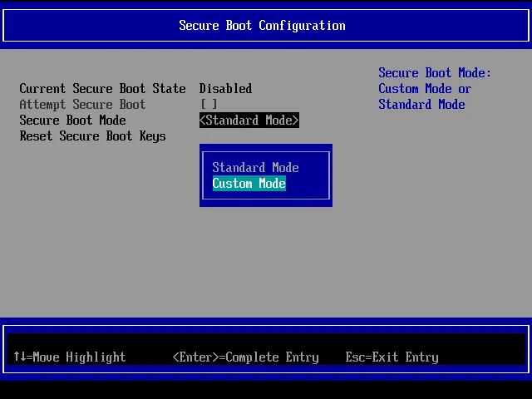Click the Esc=Exit Entry hint
This screenshot has width=532, height=399.
click(392, 357)
